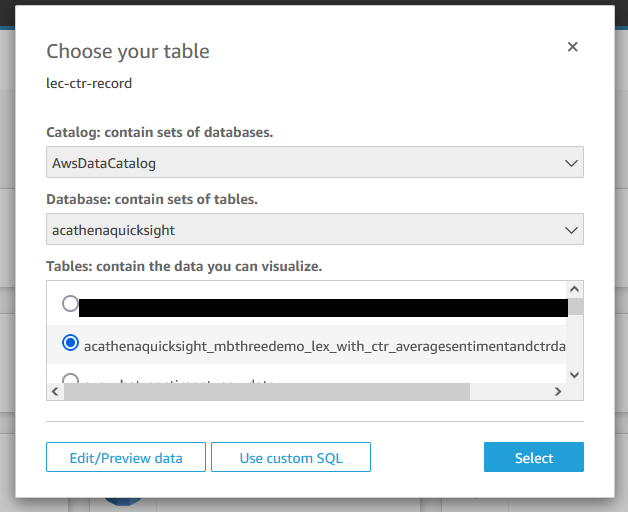Screen dimensions: 628x512
Task: Click the Database dropdown chevron arrow
Action: [x=572, y=229]
